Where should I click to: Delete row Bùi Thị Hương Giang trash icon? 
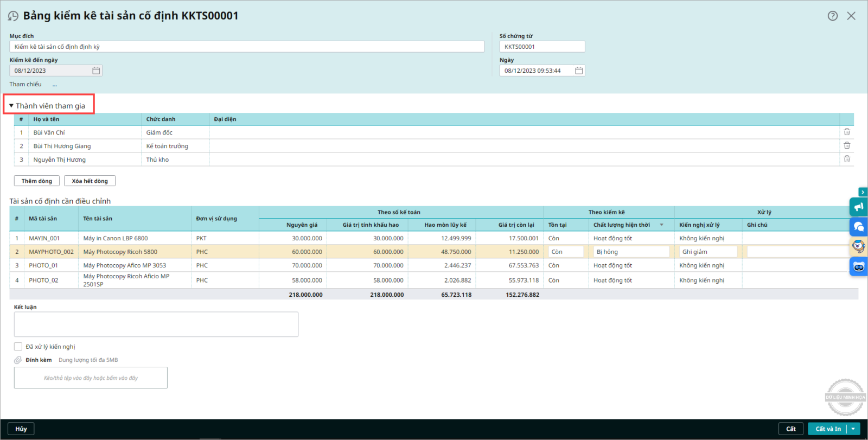[847, 145]
